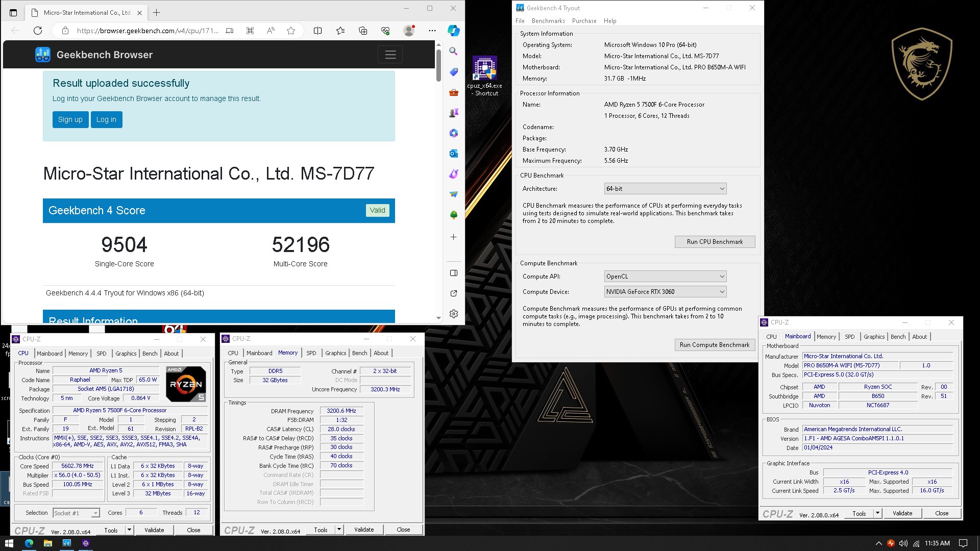Image resolution: width=980 pixels, height=551 pixels.
Task: Open Favorites list icon in Edge toolbar
Action: coord(340,31)
